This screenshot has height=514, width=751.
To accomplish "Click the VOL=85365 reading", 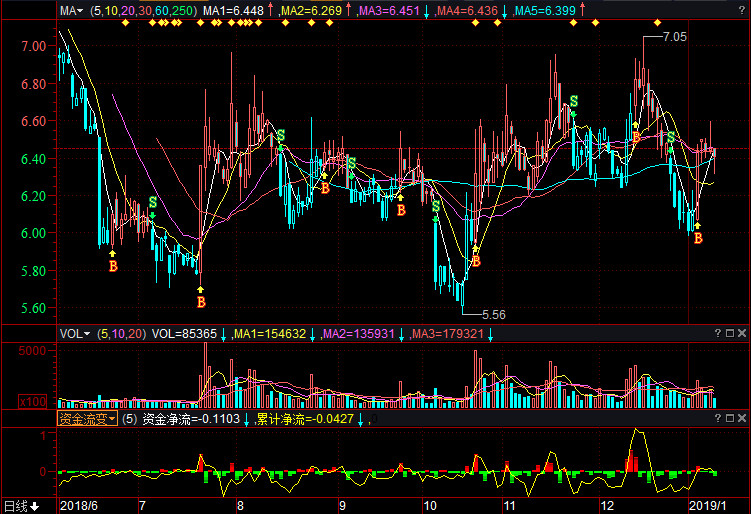I will 184,334.
